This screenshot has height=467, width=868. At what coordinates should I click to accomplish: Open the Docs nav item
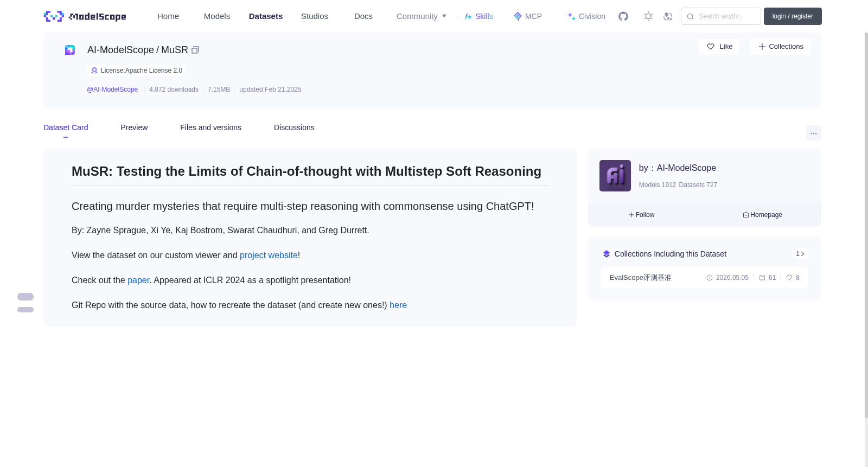pos(363,16)
